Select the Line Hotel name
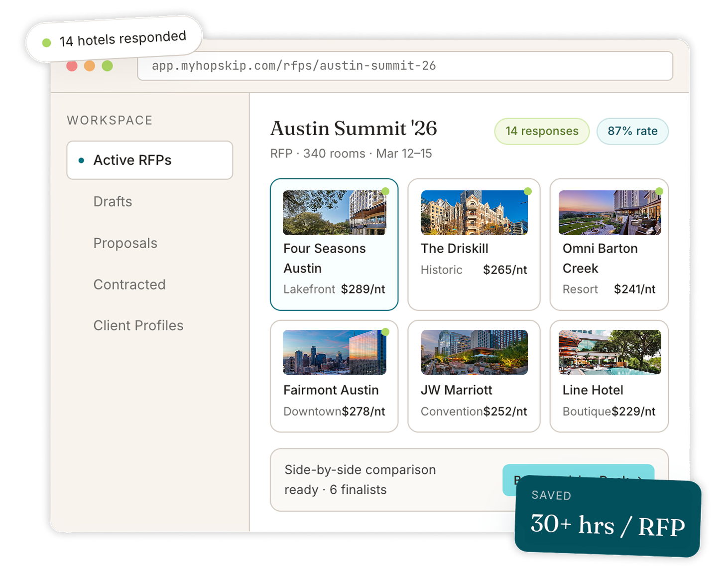The width and height of the screenshot is (728, 582). coord(593,390)
